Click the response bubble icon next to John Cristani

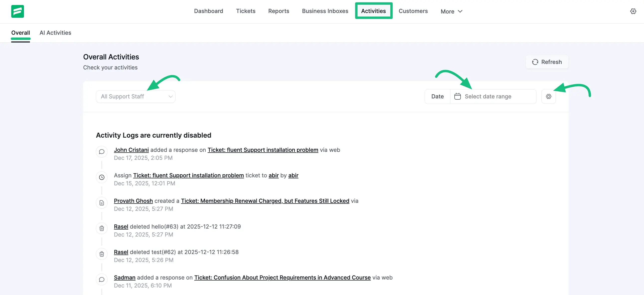pyautogui.click(x=102, y=152)
